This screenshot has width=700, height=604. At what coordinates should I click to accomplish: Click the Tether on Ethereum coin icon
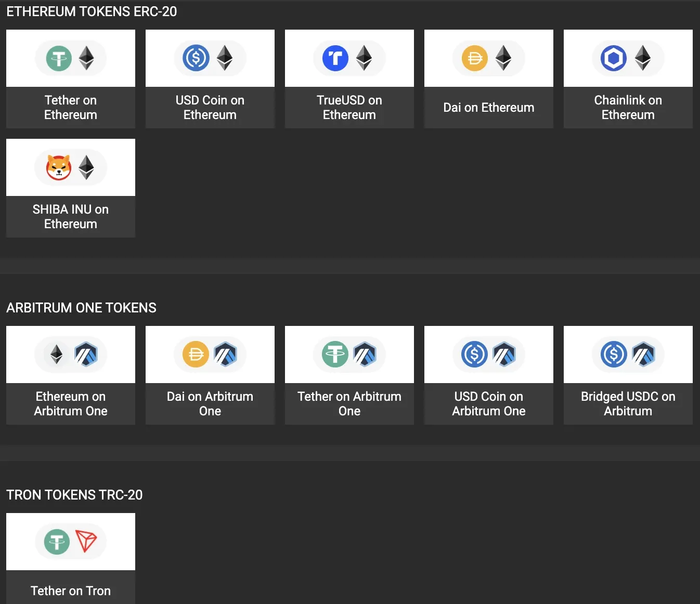coord(59,58)
